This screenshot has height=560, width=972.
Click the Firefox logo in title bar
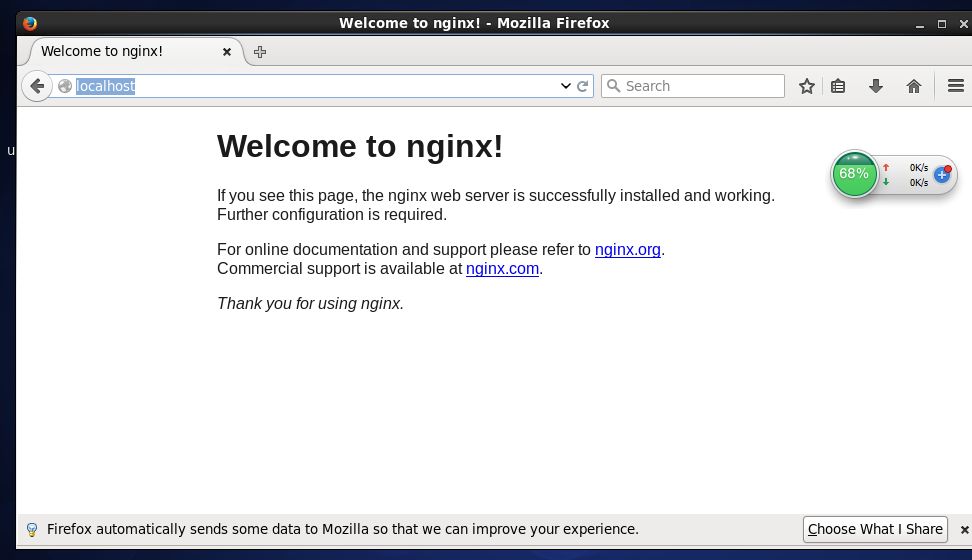click(30, 23)
